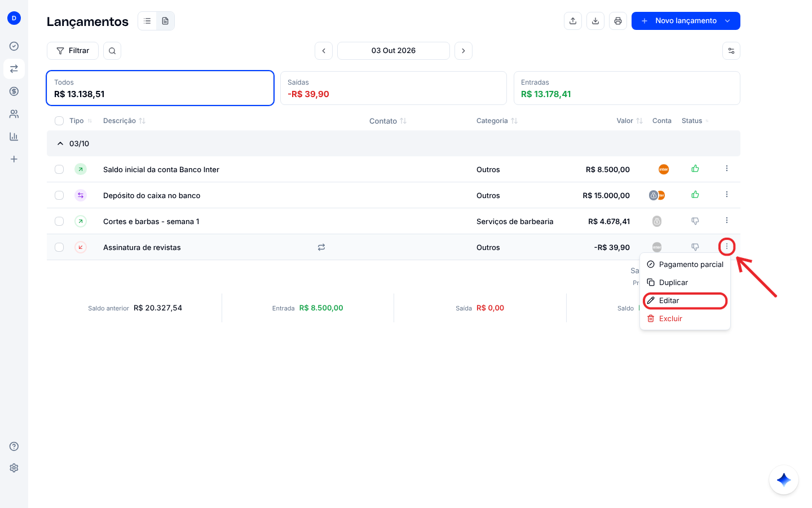Open the user avatar 'D' menu
This screenshot has width=812, height=508.
click(14, 18)
